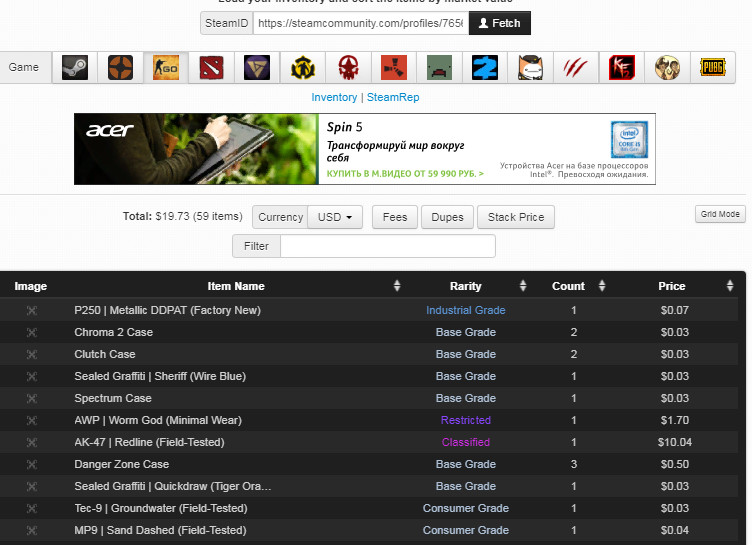This screenshot has height=545, width=752.
Task: Click image icon for AWP Worm God
Action: coord(32,421)
